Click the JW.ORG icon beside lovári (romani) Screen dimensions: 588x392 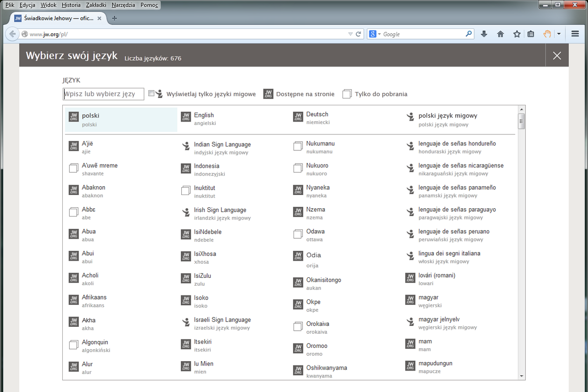click(x=411, y=278)
